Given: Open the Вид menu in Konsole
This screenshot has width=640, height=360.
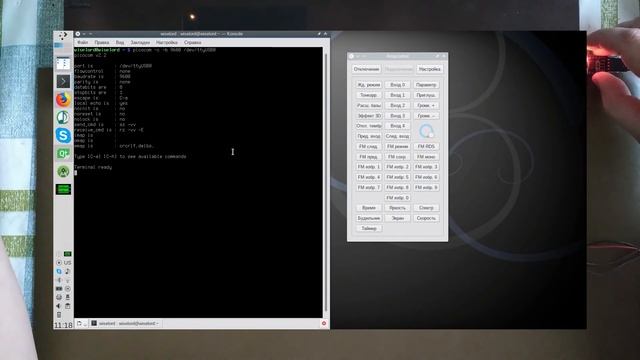Looking at the screenshot, I should pos(120,42).
